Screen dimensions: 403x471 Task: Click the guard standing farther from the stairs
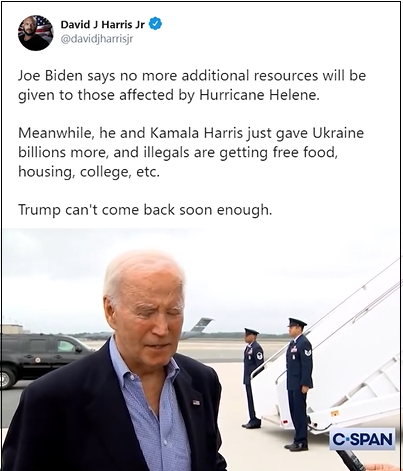point(252,378)
